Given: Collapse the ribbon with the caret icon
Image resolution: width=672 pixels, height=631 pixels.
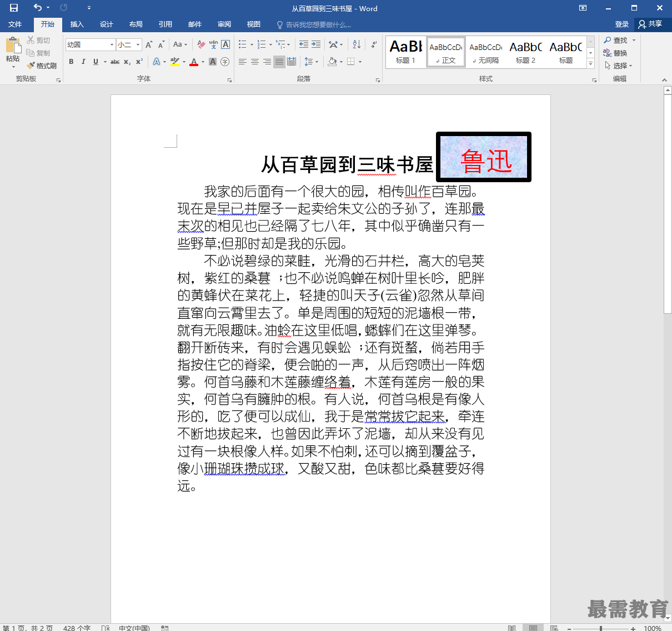Looking at the screenshot, I should [x=664, y=80].
